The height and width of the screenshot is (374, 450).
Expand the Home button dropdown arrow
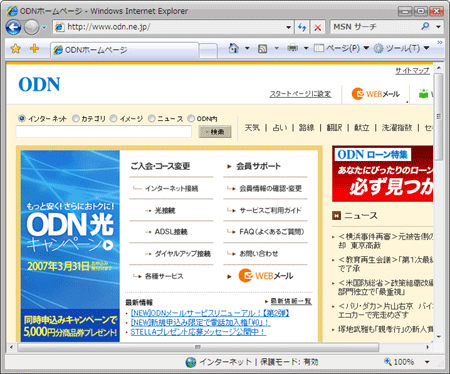click(247, 49)
